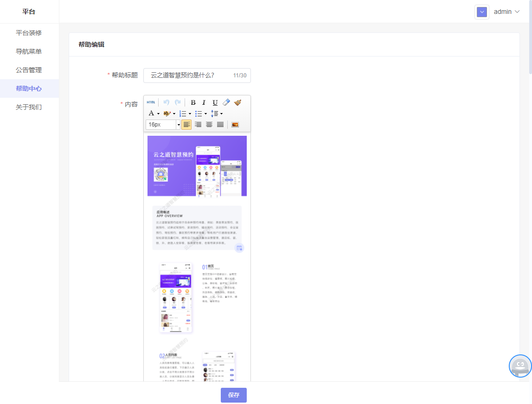Screen dimensions: 532x404
Task: Select 帮助中心 in the sidebar
Action: (29, 88)
